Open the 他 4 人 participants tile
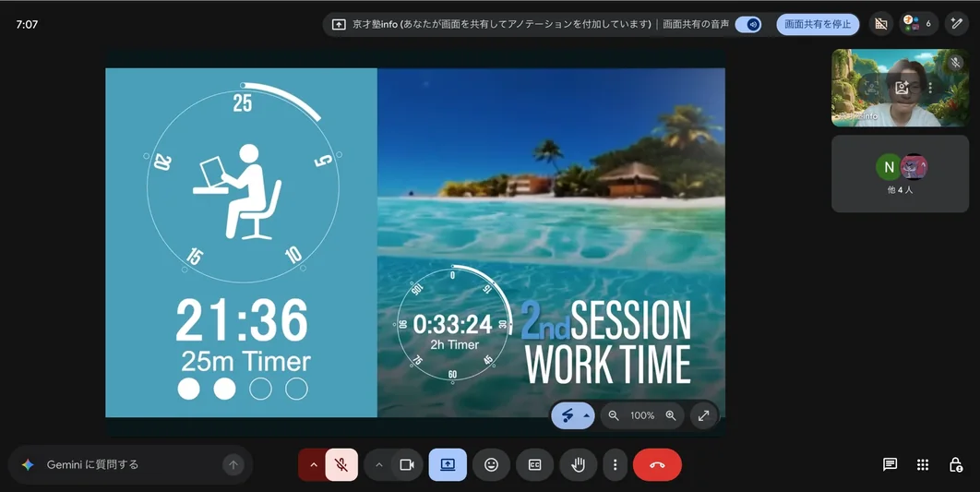The image size is (980, 492). (x=900, y=174)
